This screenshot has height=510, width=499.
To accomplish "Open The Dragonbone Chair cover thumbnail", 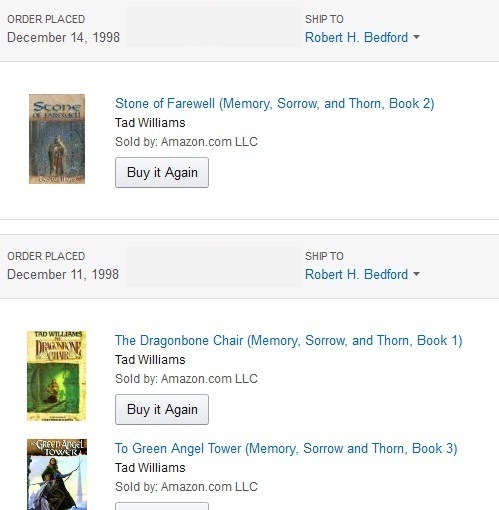I will coord(57,376).
